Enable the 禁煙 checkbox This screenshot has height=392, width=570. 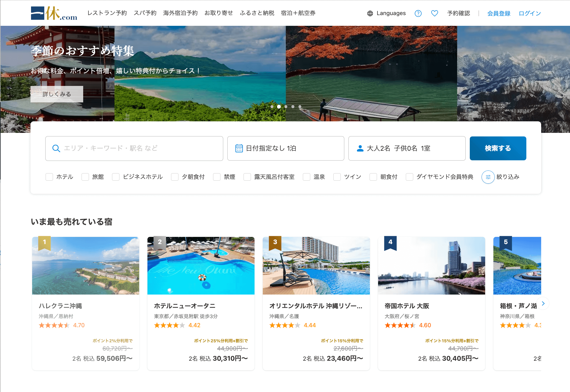[x=217, y=177]
